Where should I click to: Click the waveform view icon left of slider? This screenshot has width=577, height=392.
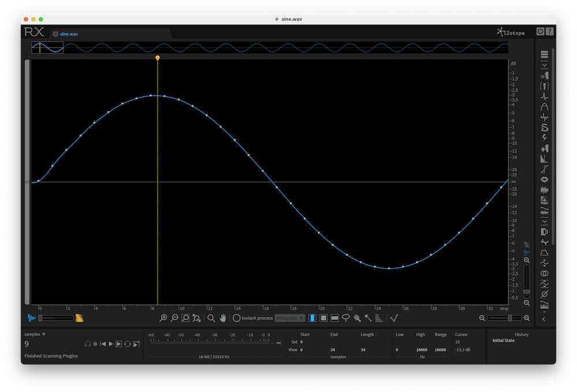tap(32, 318)
